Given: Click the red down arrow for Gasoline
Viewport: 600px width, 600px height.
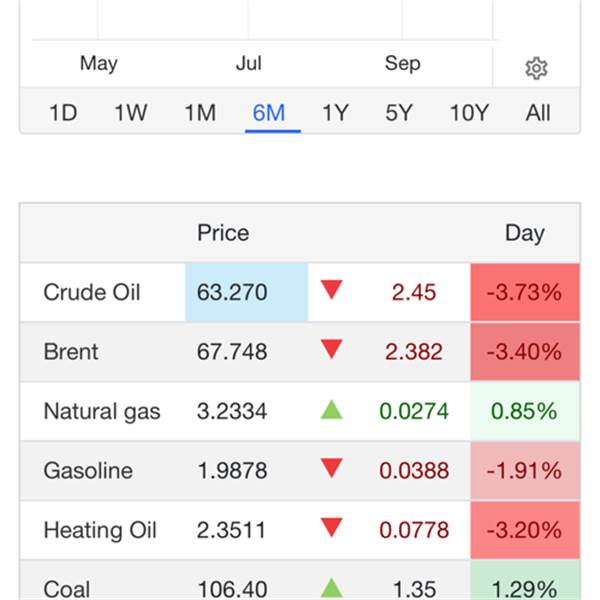Looking at the screenshot, I should (331, 469).
